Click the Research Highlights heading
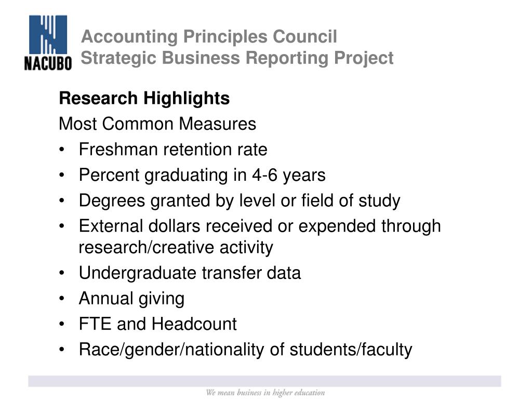Viewport: 532px width, 399px height. [144, 98]
